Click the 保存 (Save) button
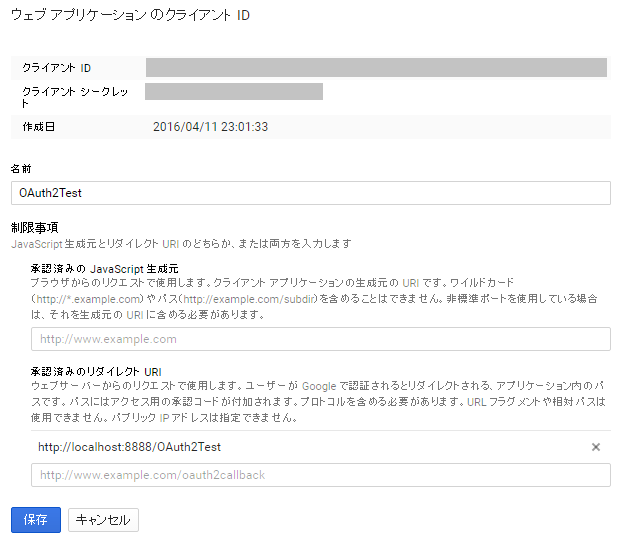Screen dimensions: 632x549 (35, 520)
